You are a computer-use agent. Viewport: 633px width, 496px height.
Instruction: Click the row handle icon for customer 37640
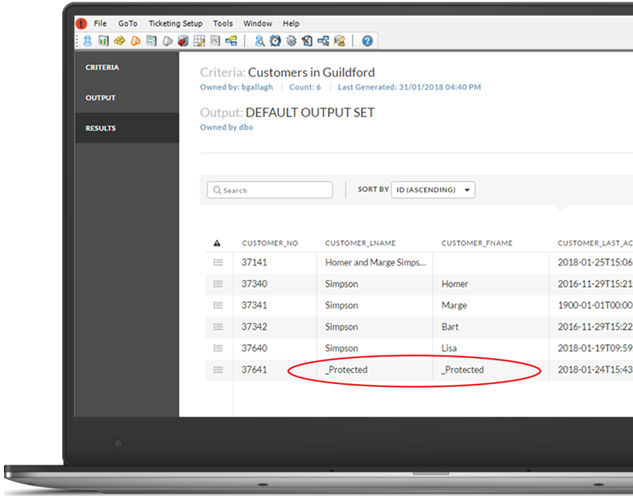[218, 348]
